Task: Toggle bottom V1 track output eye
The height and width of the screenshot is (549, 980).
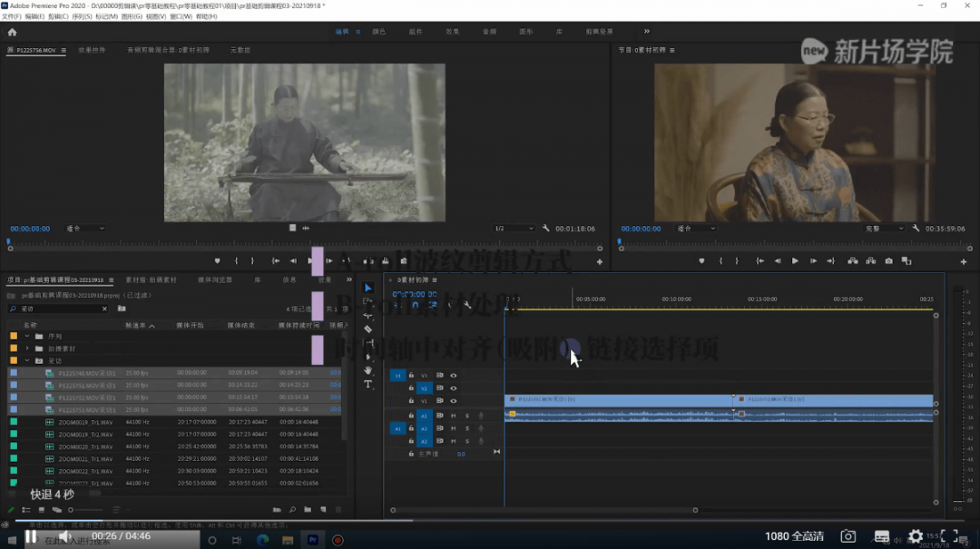Action: (x=453, y=401)
